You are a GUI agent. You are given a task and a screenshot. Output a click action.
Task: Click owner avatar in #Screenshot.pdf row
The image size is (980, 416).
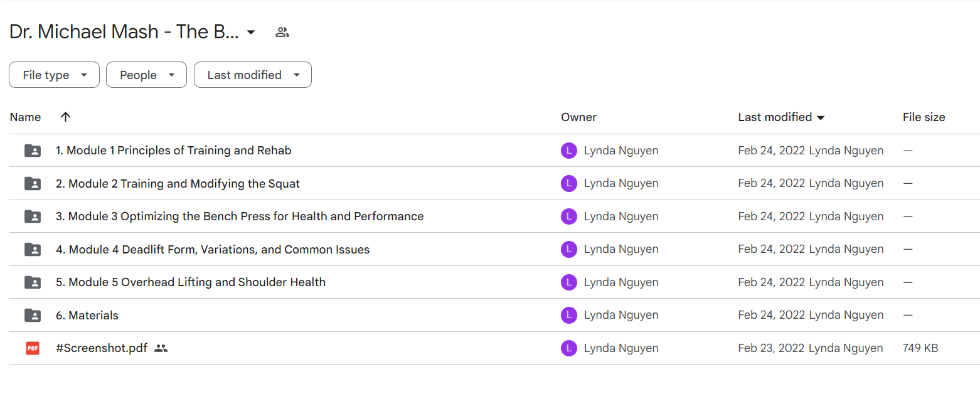pos(569,348)
